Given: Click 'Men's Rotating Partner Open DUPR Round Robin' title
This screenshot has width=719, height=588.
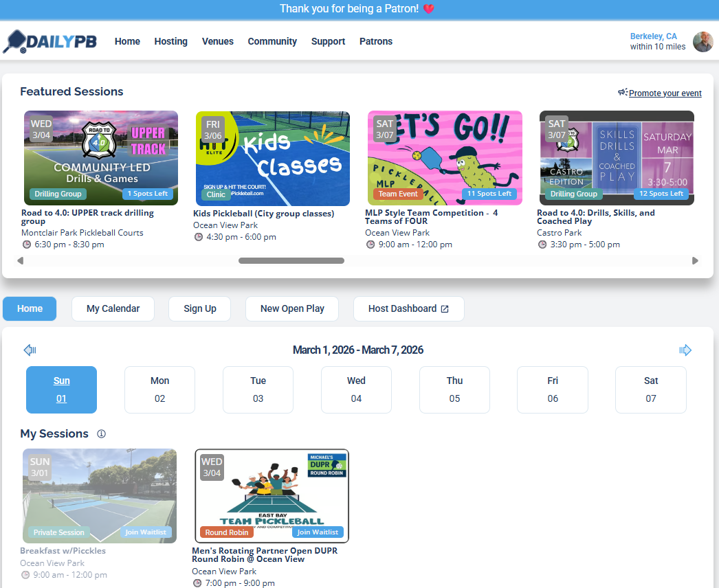Looking at the screenshot, I should (265, 554).
